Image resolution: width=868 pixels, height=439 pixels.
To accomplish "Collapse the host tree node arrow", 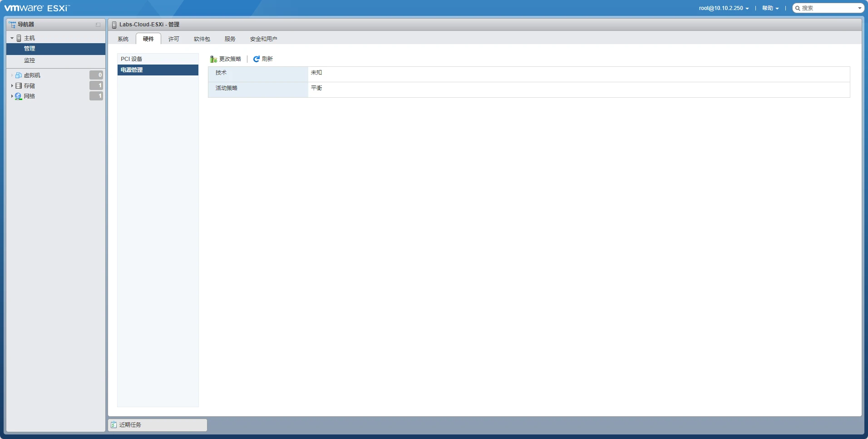I will click(12, 38).
